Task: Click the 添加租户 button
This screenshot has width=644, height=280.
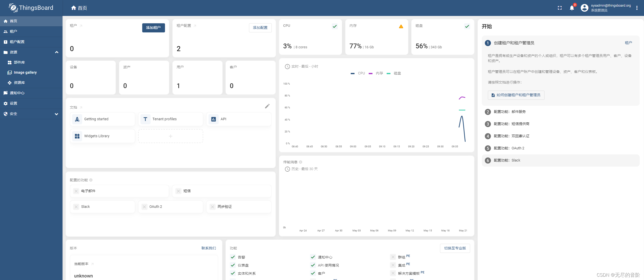Action: (153, 28)
